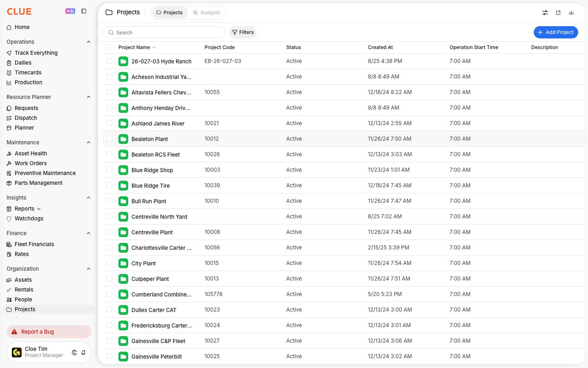Image resolution: width=588 pixels, height=368 pixels.
Task: Click project code EB-26-027-03
Action: click(223, 61)
